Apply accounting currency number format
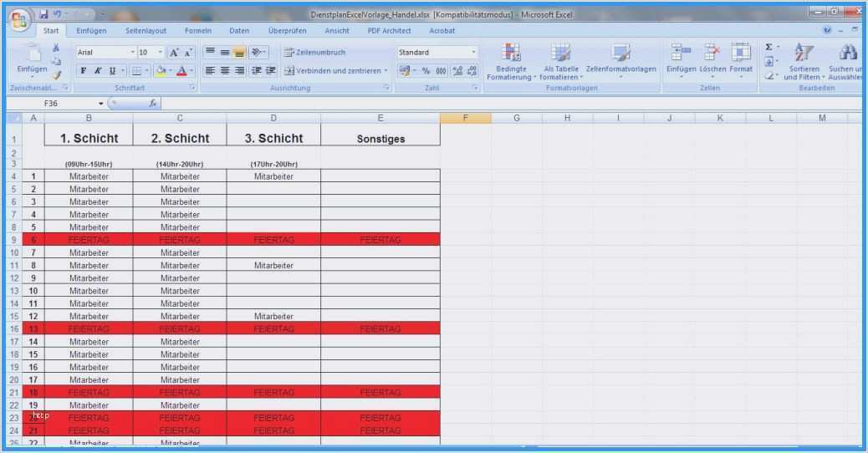 coord(405,71)
